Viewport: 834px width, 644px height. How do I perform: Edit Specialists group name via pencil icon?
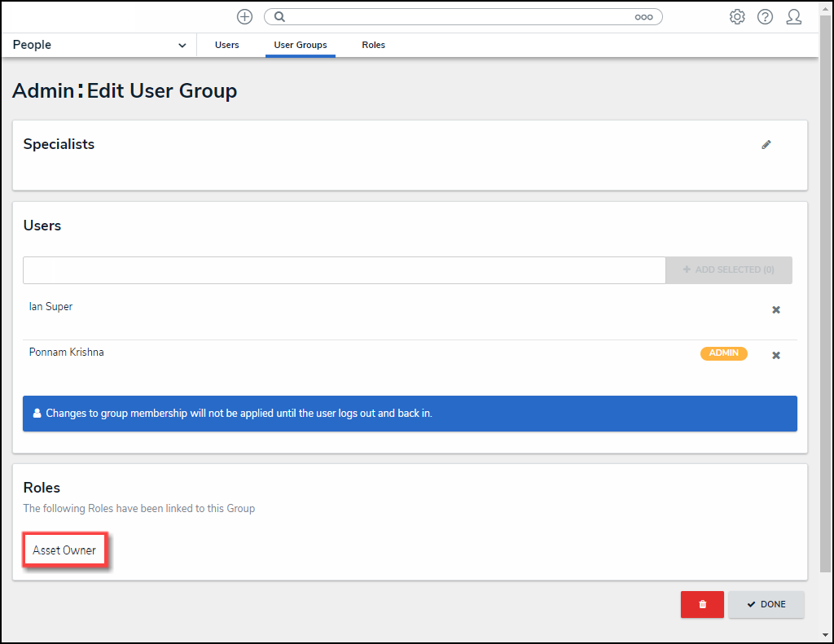[766, 145]
